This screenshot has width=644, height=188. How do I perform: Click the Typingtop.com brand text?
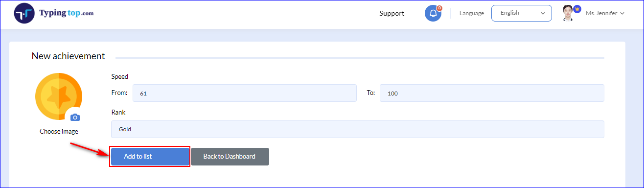click(66, 13)
